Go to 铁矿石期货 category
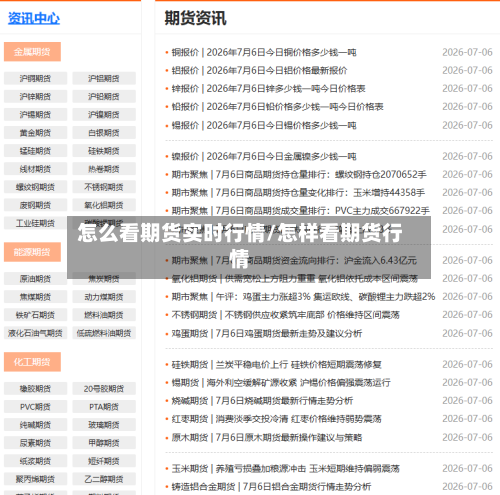Viewport: 500px width, 495px height. click(x=35, y=315)
